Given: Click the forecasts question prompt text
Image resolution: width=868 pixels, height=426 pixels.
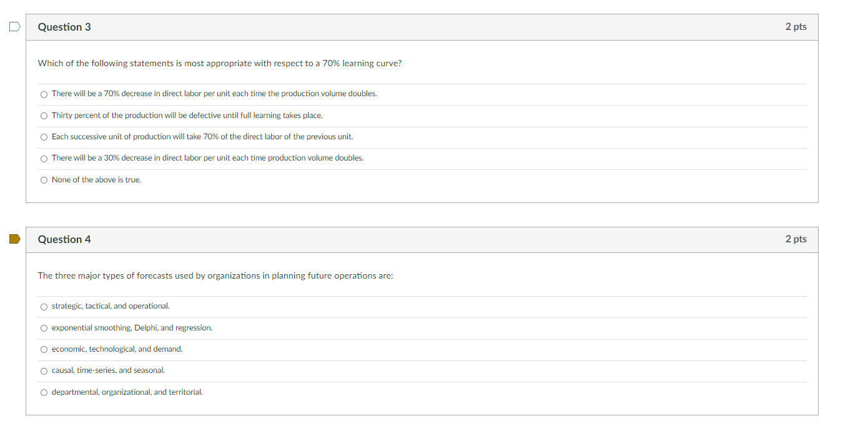Looking at the screenshot, I should coord(215,275).
